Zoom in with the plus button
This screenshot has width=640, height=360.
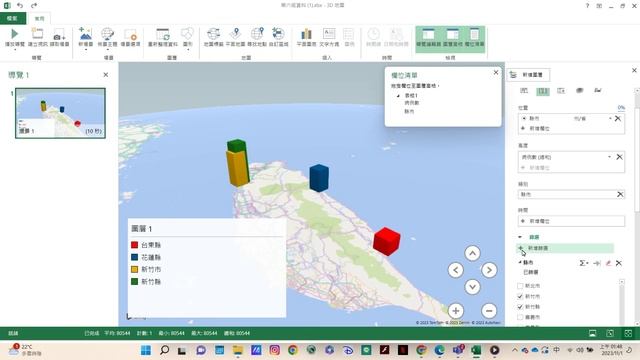(456, 311)
